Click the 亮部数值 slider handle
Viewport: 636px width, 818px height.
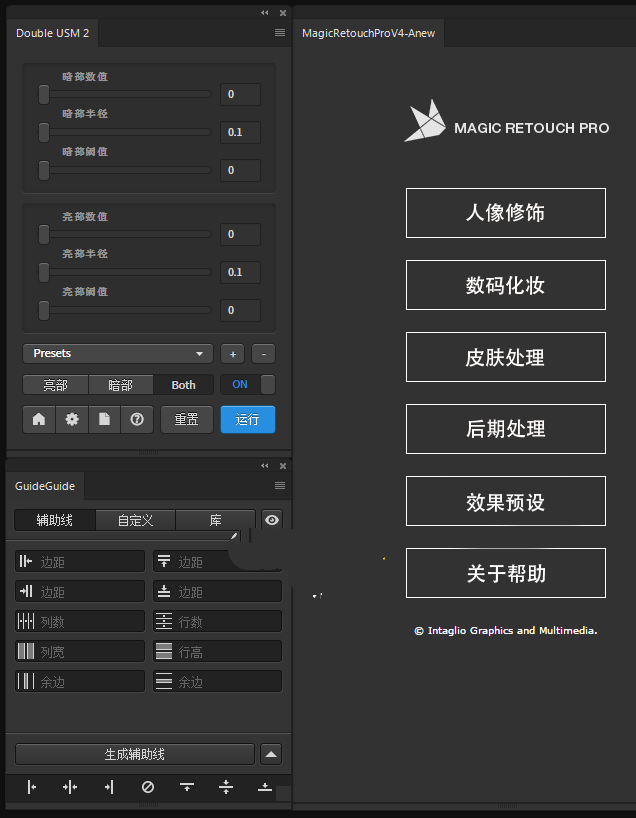pyautogui.click(x=44, y=234)
